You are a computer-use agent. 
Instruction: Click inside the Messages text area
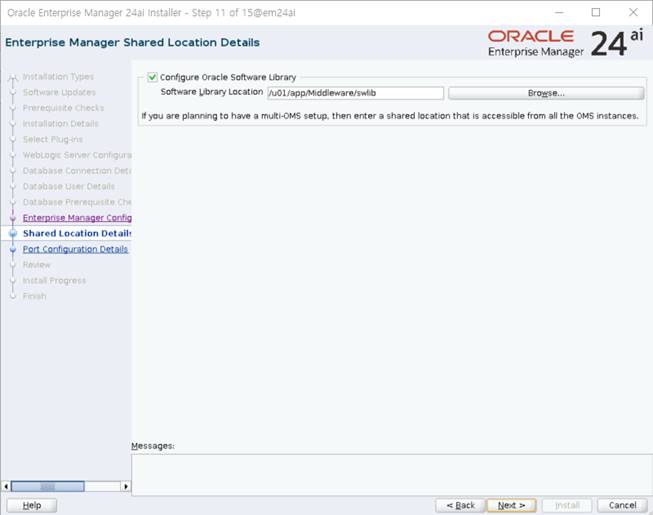pos(391,475)
